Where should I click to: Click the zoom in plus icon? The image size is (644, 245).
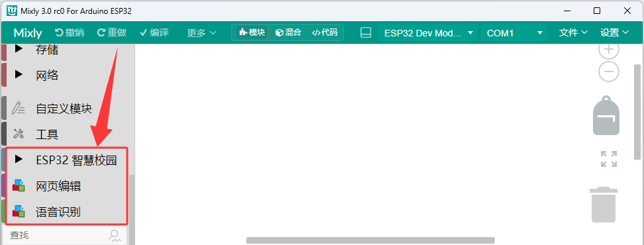click(x=609, y=50)
